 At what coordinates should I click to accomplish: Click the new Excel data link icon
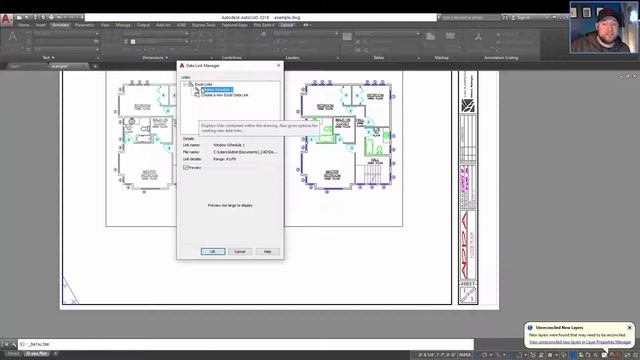pos(197,95)
